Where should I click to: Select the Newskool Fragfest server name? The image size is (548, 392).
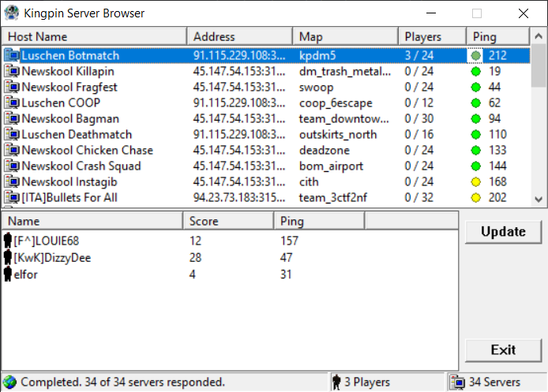tap(69, 87)
